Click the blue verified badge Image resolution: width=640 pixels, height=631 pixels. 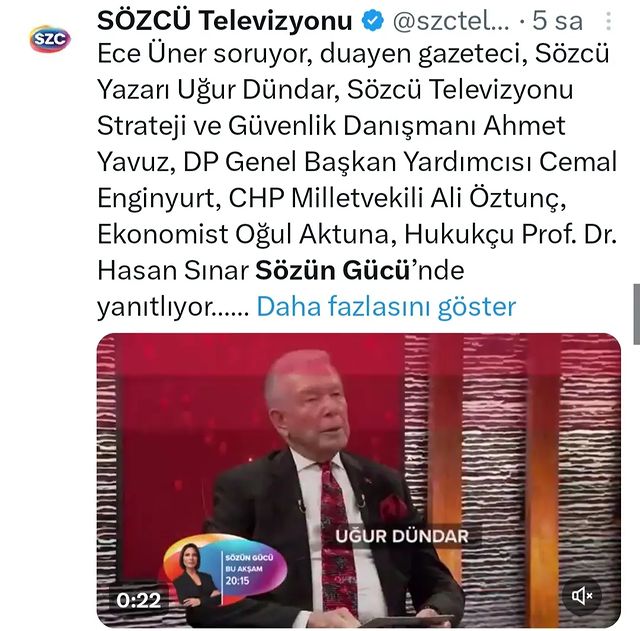(372, 21)
